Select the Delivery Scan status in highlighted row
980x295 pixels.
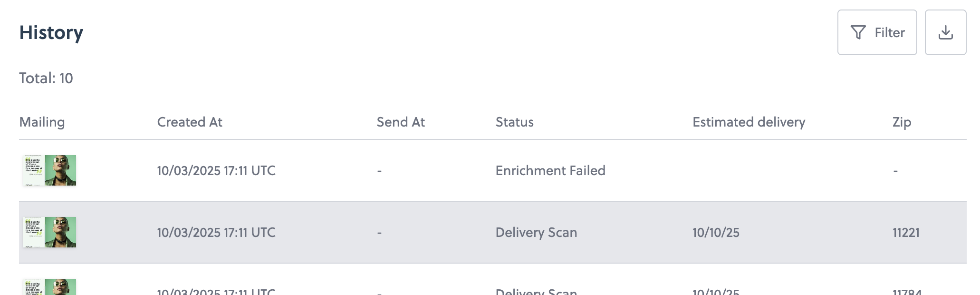536,232
